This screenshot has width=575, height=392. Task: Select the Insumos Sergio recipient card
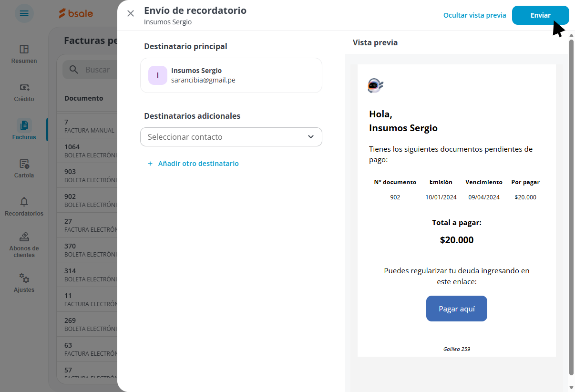pyautogui.click(x=231, y=75)
